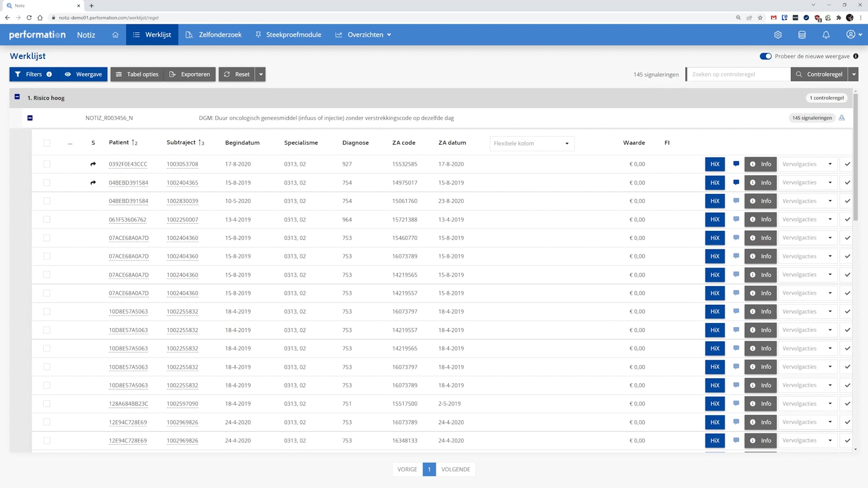Check the select-all header checkbox
This screenshot has height=488, width=868.
(47, 143)
